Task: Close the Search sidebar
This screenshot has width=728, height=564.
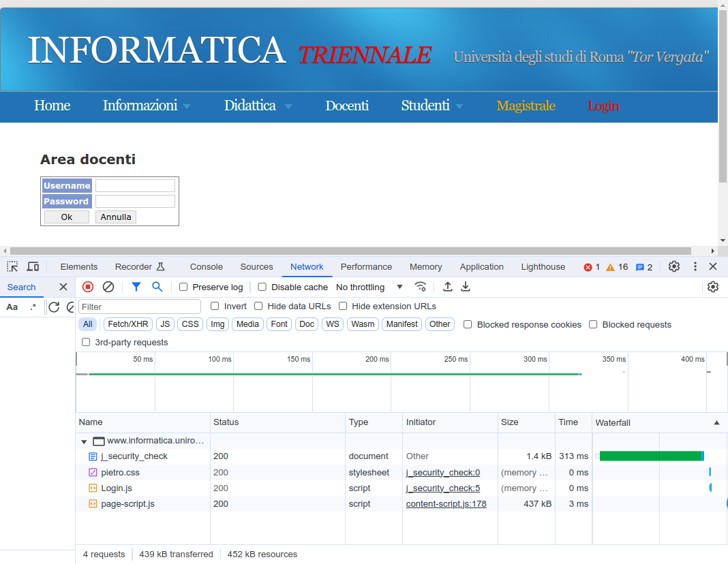Action: 63,287
